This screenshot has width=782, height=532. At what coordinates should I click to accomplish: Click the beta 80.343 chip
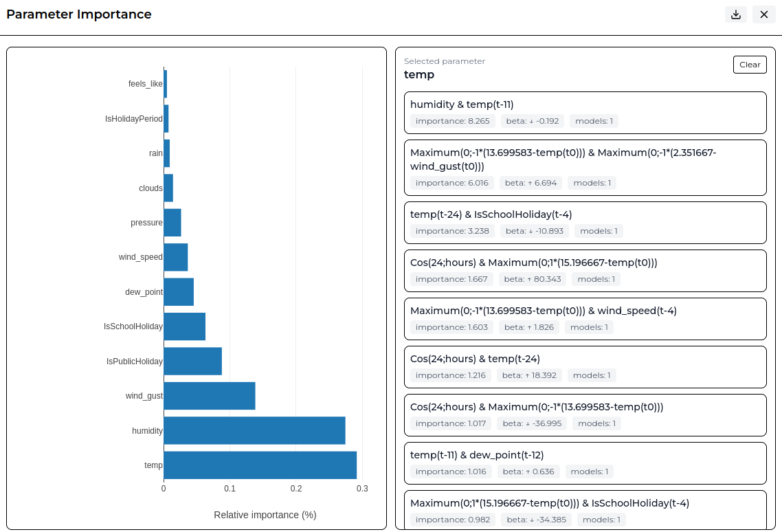click(532, 279)
